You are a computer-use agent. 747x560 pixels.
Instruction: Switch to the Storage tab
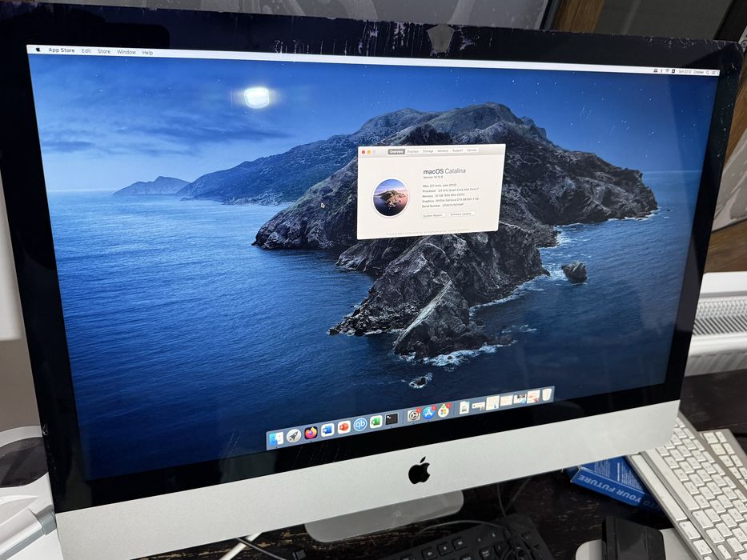[x=428, y=150]
